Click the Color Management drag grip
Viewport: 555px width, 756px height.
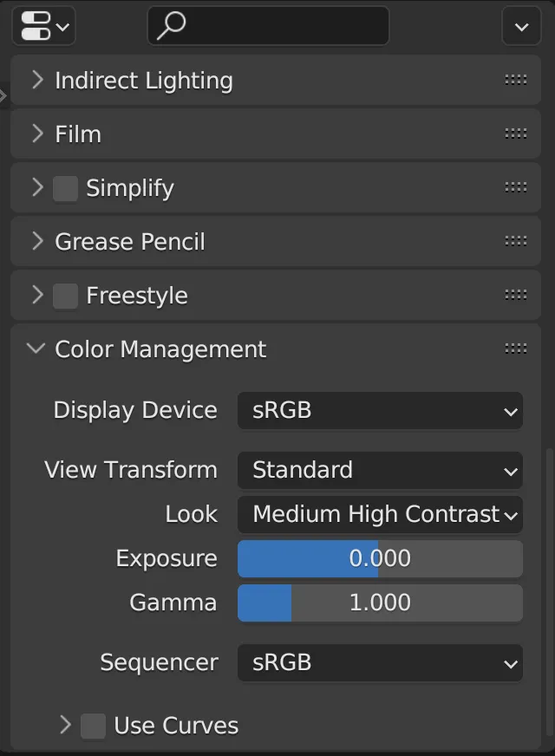515,349
